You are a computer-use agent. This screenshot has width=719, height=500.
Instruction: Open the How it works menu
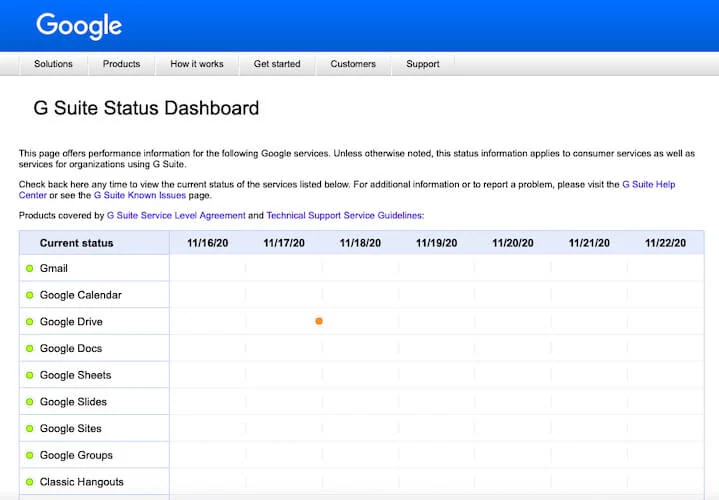[197, 64]
